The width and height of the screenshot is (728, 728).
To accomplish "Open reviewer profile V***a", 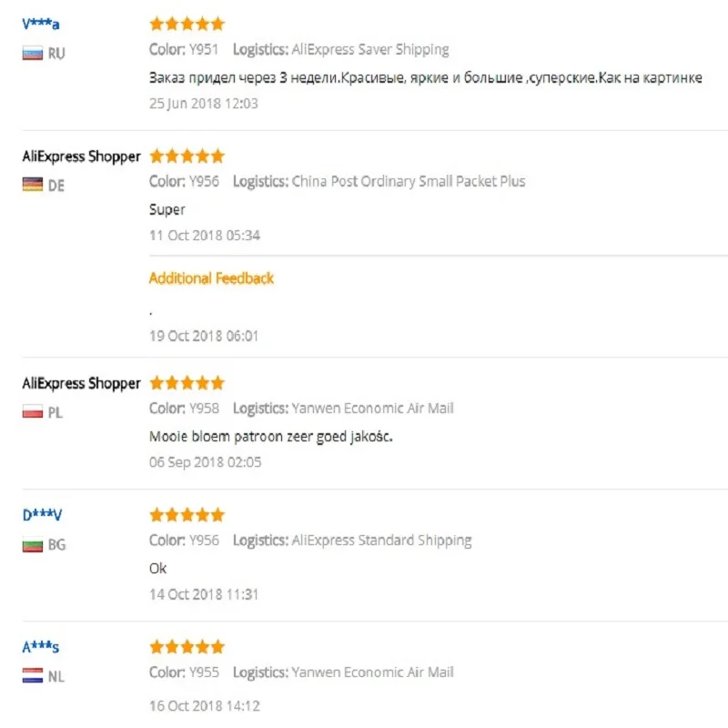I will click(41, 24).
